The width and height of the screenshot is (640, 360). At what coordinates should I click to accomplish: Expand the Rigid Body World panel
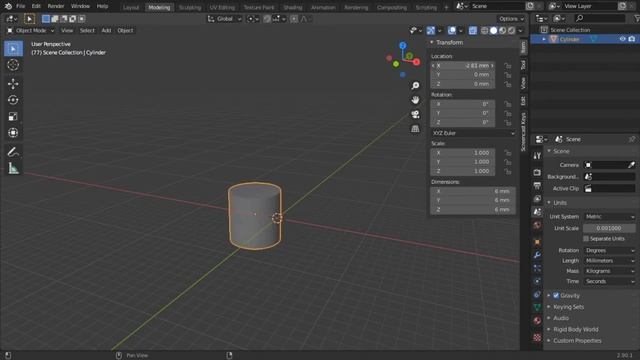[576, 329]
